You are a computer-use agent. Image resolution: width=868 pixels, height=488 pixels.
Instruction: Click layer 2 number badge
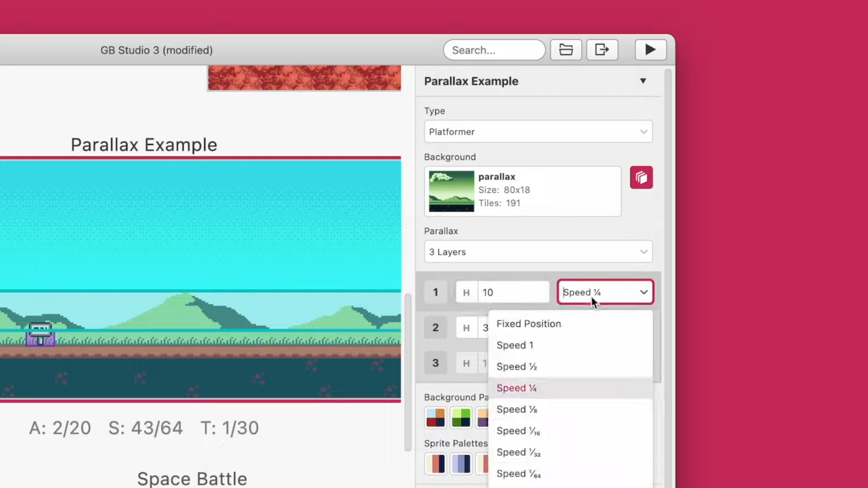click(435, 328)
